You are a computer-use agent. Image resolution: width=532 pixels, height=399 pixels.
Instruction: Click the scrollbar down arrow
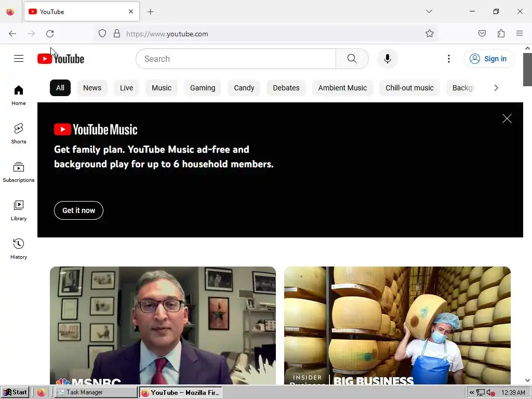coord(527,380)
